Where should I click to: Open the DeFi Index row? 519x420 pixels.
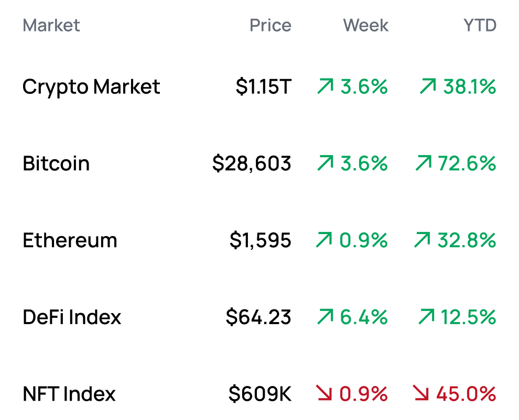coord(72,317)
